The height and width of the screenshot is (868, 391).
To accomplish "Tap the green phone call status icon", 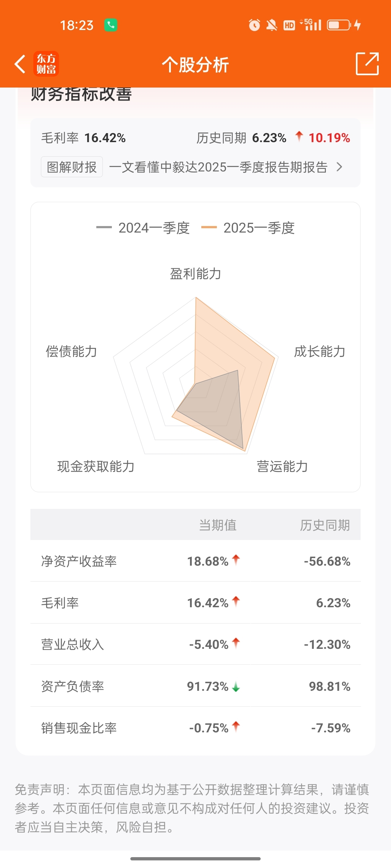I will point(111,25).
